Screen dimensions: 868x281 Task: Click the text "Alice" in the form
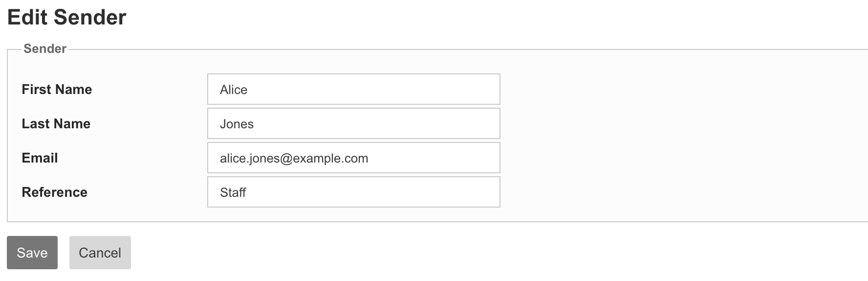pyautogui.click(x=234, y=90)
